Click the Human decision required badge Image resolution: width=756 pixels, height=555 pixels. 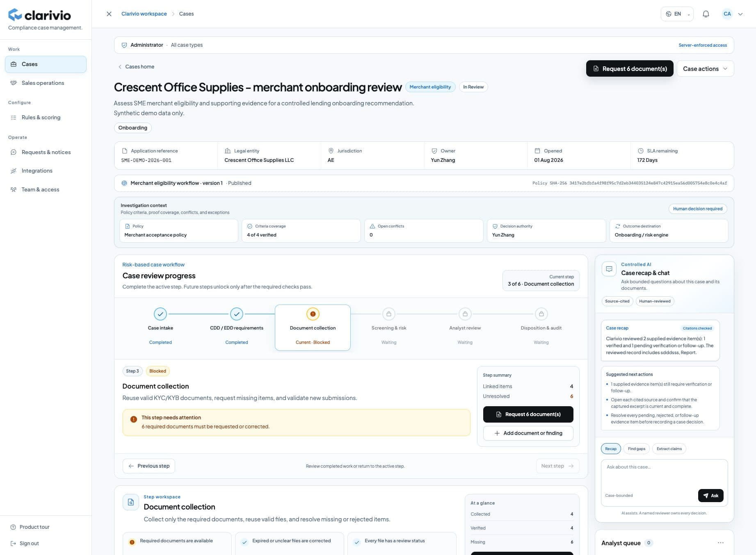[698, 209]
